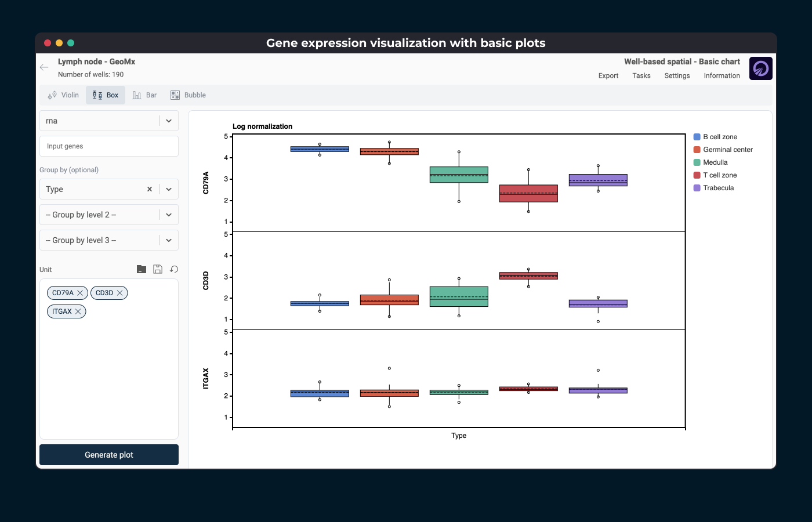Click the purple app logo icon

(760, 68)
